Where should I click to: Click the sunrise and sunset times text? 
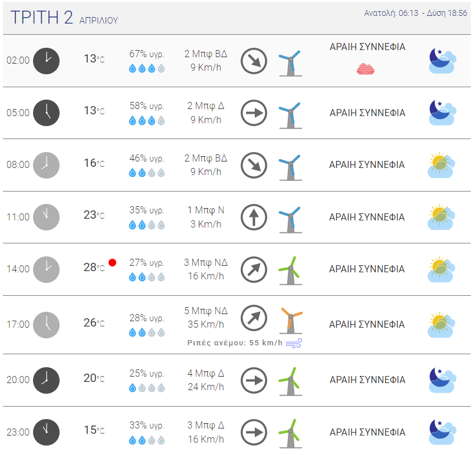(x=415, y=13)
